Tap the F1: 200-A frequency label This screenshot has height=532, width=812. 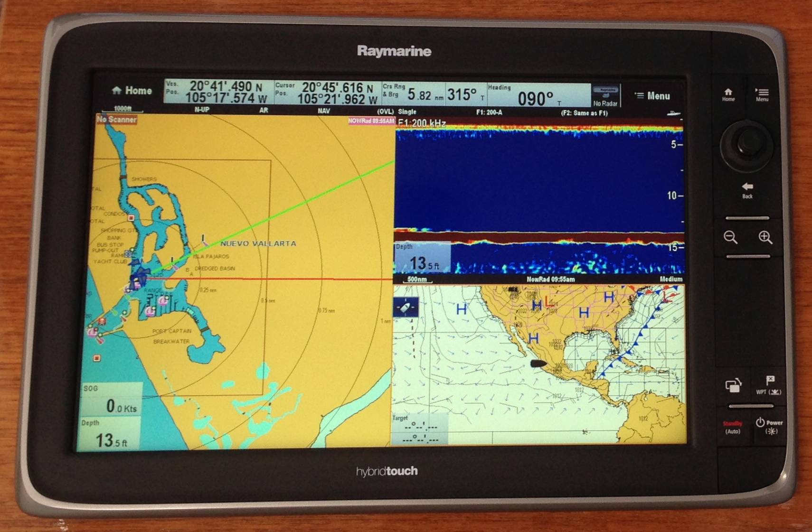489,112
